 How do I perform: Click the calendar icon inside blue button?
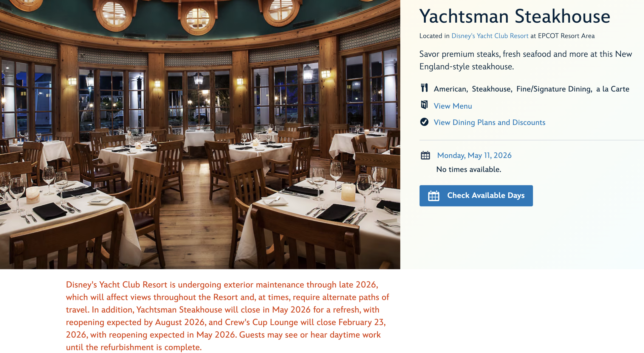tap(433, 196)
